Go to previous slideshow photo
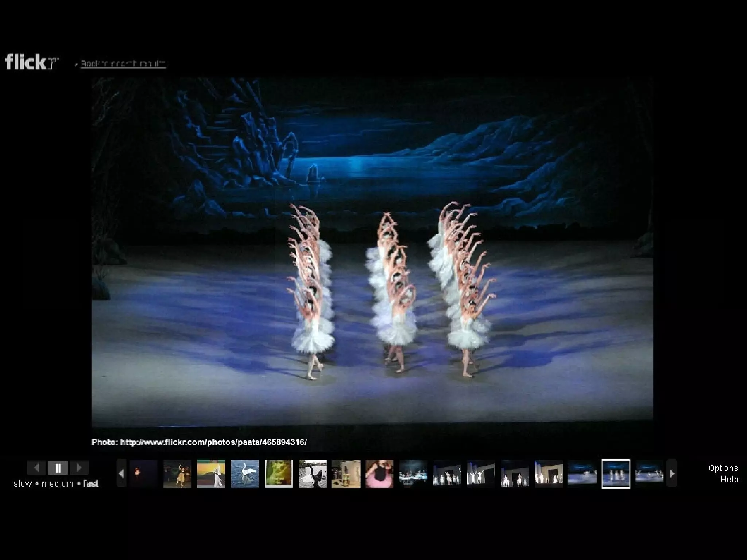This screenshot has height=560, width=747. click(x=36, y=467)
